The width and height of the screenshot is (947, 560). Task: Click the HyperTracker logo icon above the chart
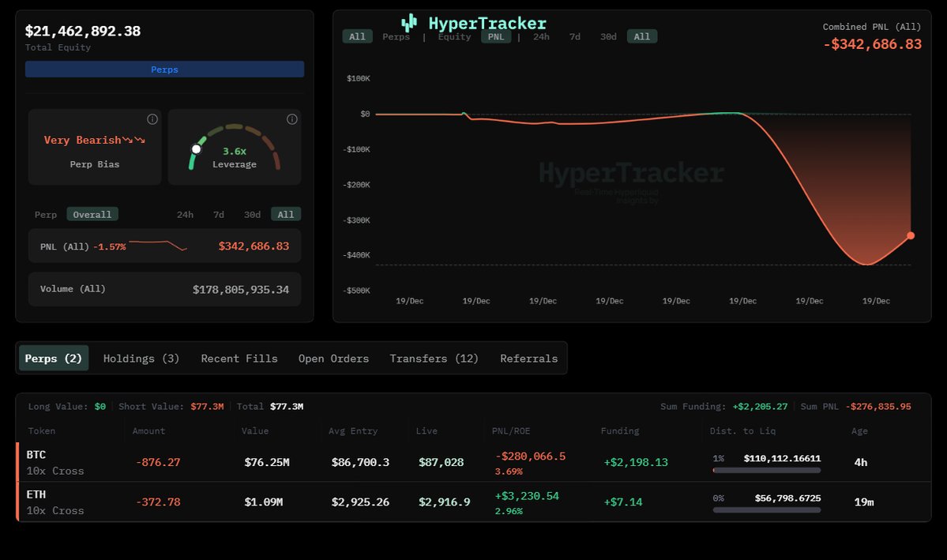(408, 23)
